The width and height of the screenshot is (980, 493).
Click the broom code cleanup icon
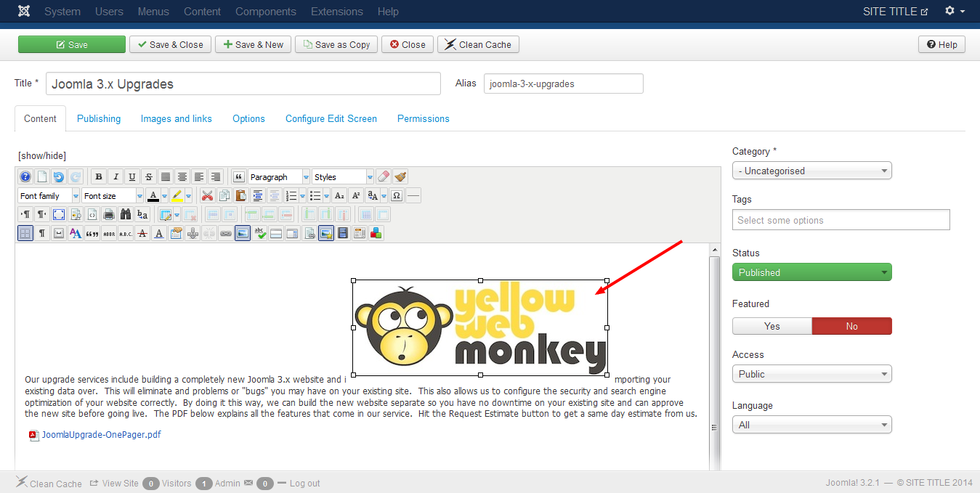(400, 176)
